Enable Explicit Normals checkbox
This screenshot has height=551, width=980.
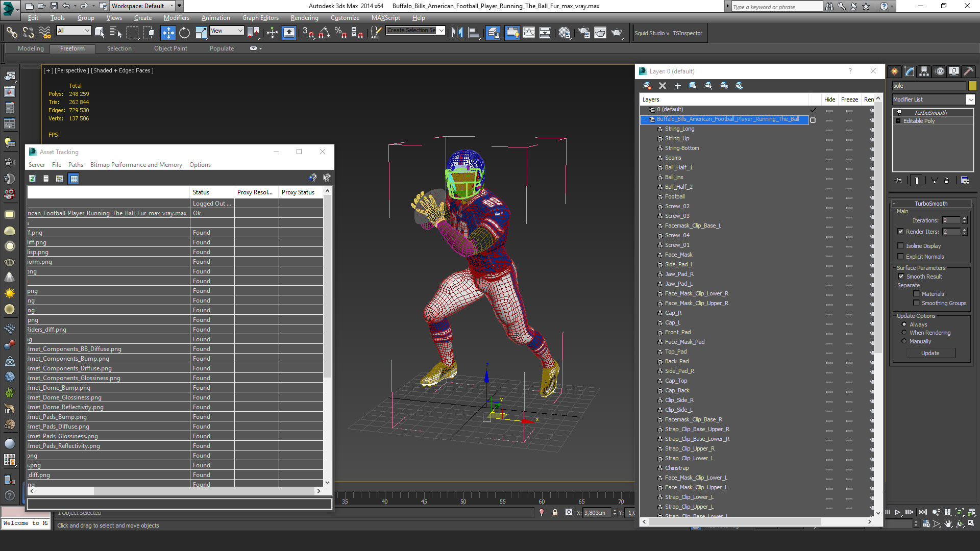[901, 257]
